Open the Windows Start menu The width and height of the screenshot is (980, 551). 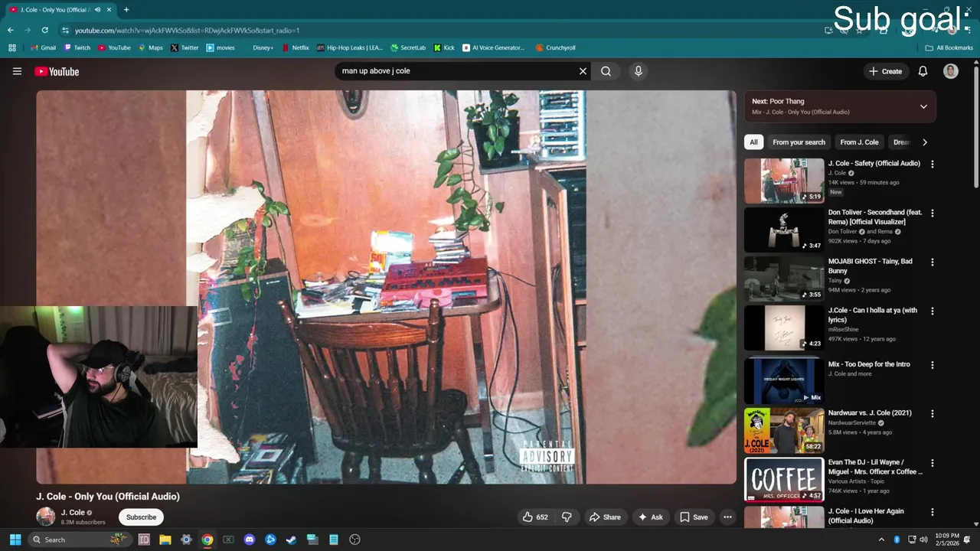pyautogui.click(x=15, y=540)
